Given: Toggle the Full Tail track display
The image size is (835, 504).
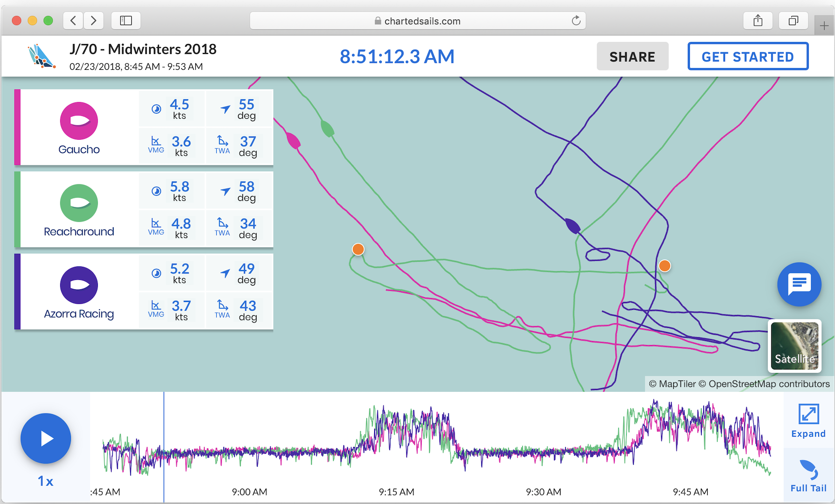Looking at the screenshot, I should click(x=808, y=476).
